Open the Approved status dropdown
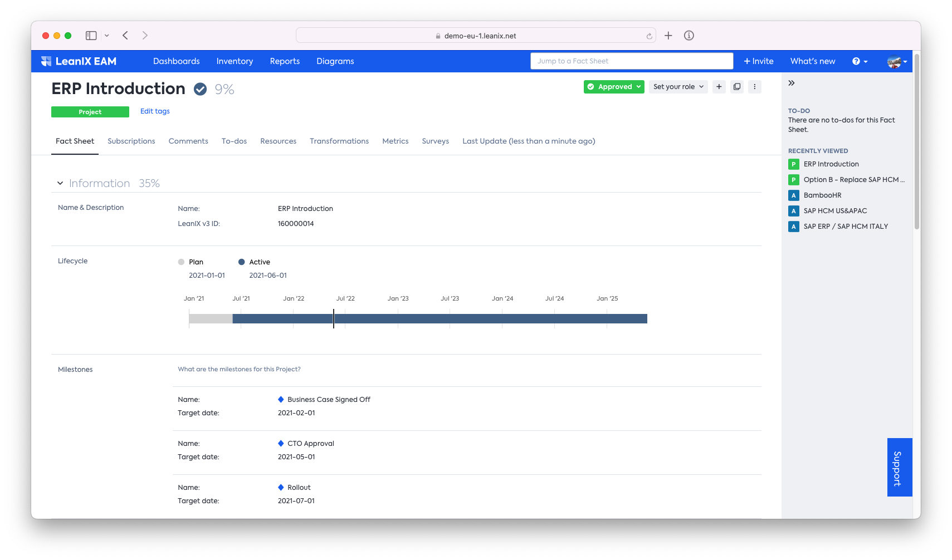Screen dimensions: 952x560 (614, 87)
